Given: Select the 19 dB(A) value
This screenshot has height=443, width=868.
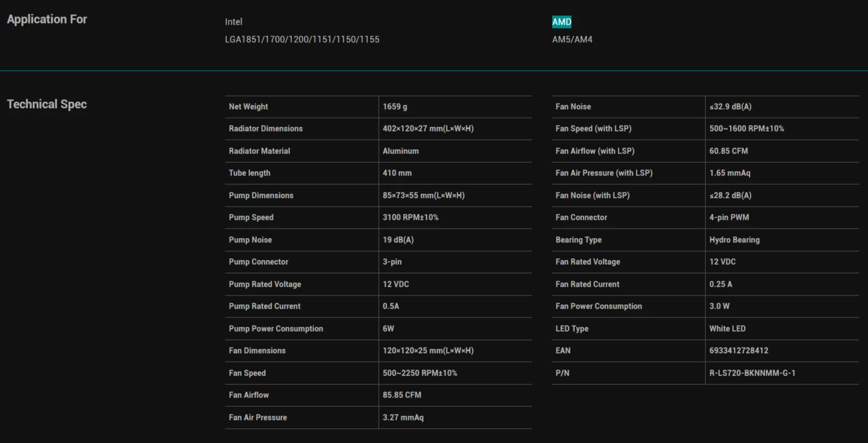Looking at the screenshot, I should pos(398,240).
